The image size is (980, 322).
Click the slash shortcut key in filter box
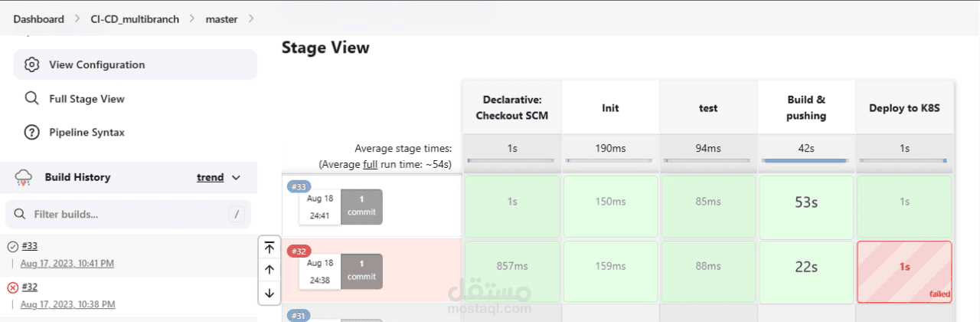tap(237, 214)
